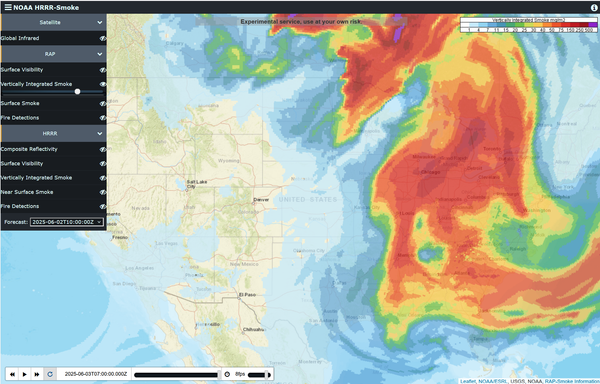The image size is (600, 384).
Task: Show HRRR Composite Reflectivity eye toggle
Action: point(103,149)
